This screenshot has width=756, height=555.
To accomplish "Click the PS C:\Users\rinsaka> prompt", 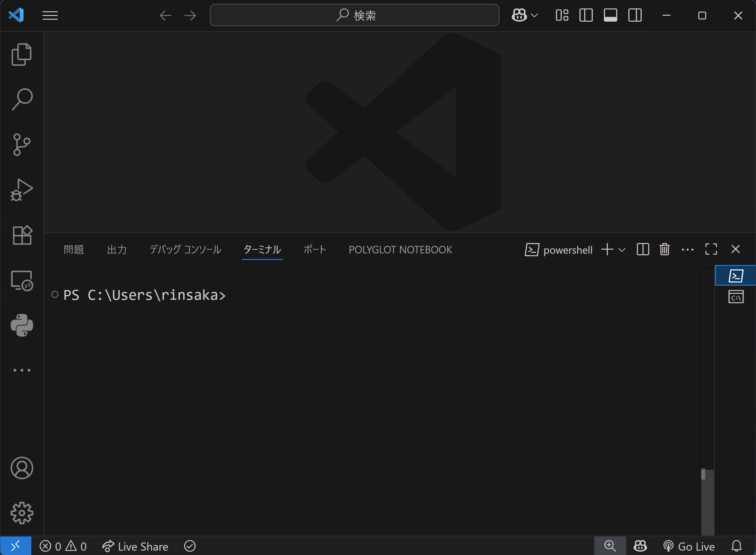I will coord(144,295).
